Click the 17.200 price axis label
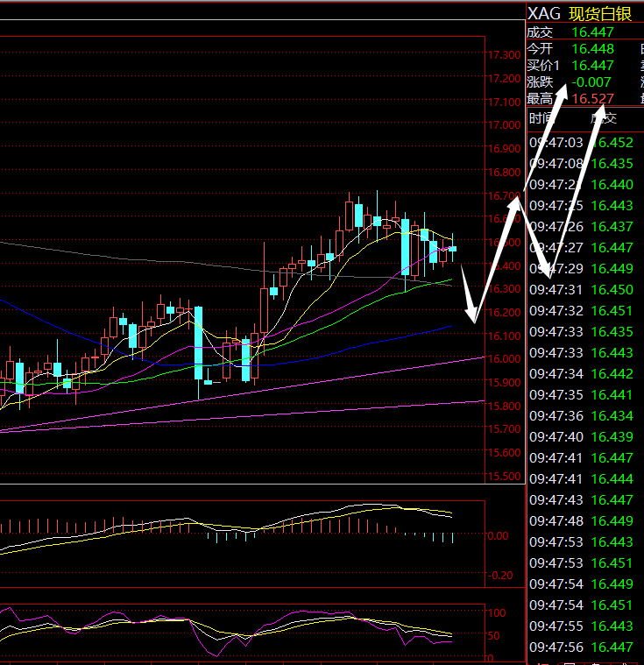This screenshot has width=644, height=665. tap(504, 79)
